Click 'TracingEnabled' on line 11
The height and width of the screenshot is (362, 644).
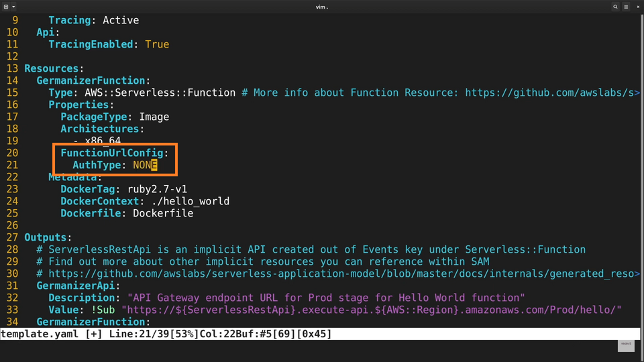tap(91, 44)
